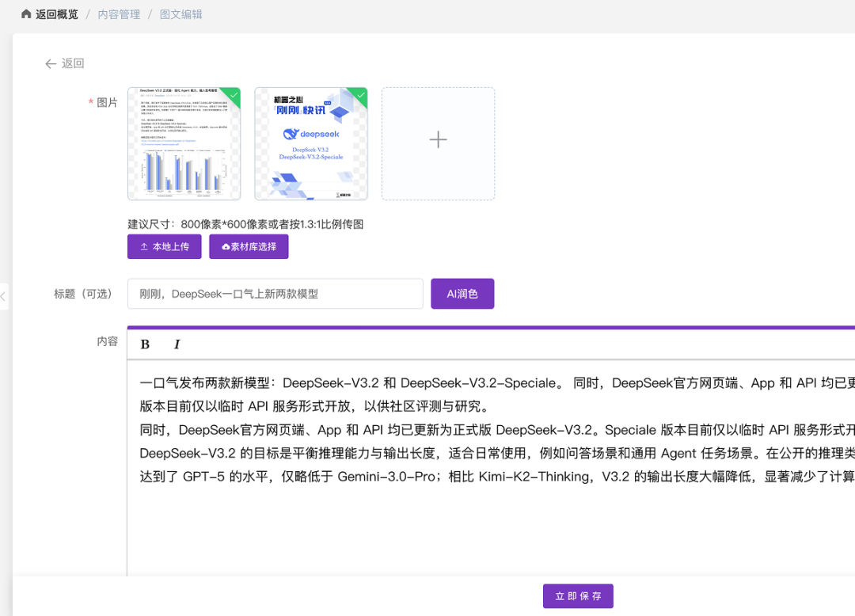This screenshot has height=616, width=855.
Task: Toggle bold formatting with the B icon
Action: tap(145, 344)
